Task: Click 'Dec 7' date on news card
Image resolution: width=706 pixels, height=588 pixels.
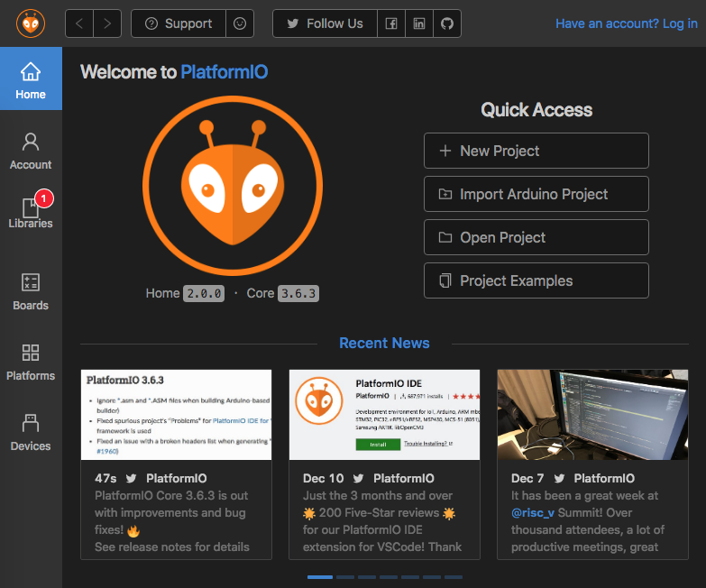Action: (x=527, y=478)
